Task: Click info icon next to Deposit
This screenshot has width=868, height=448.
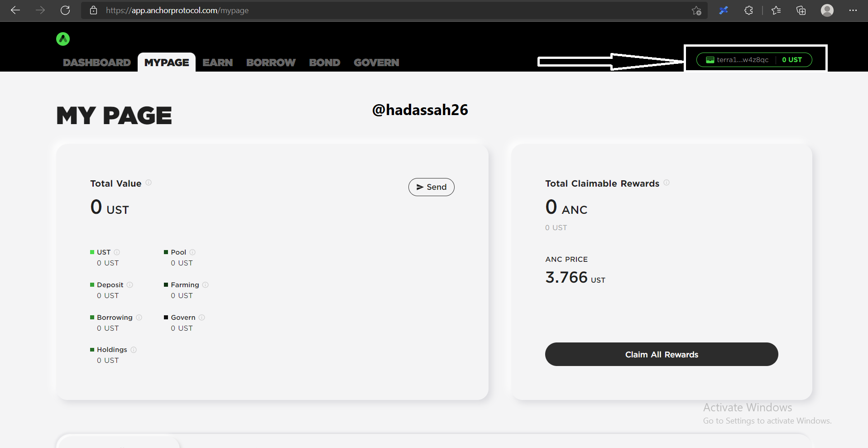Action: click(x=130, y=284)
